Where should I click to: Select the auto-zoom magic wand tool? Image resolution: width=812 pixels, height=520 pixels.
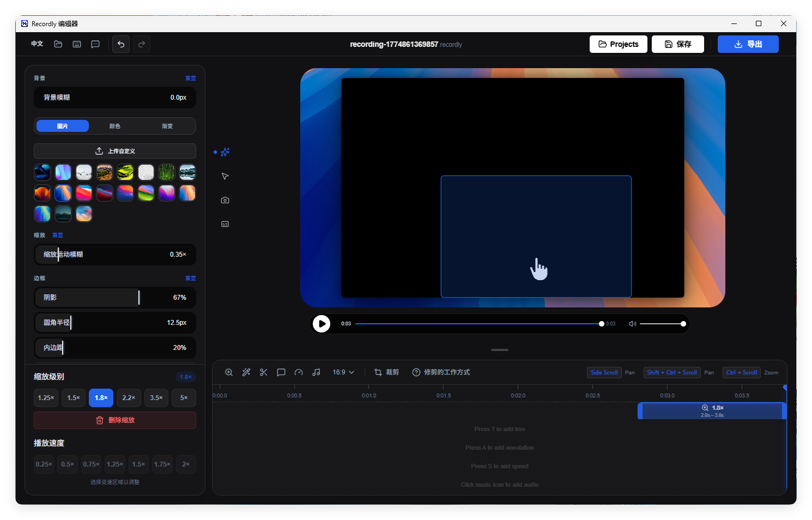point(246,372)
